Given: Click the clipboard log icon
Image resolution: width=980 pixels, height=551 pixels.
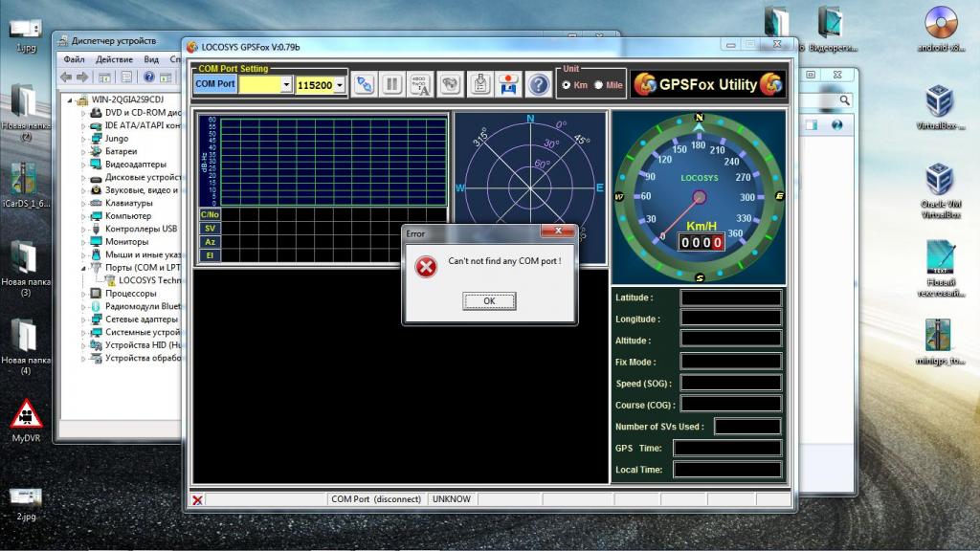Looking at the screenshot, I should (480, 84).
